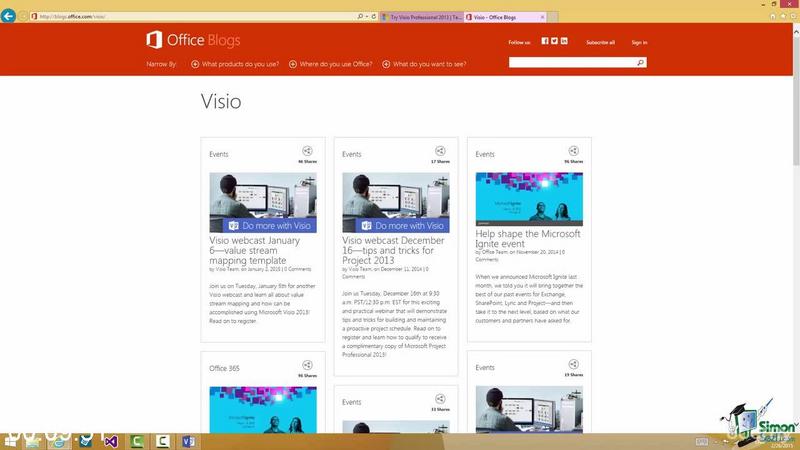This screenshot has width=800, height=450.
Task: Open Visual Studio from the taskbar
Action: point(111,441)
